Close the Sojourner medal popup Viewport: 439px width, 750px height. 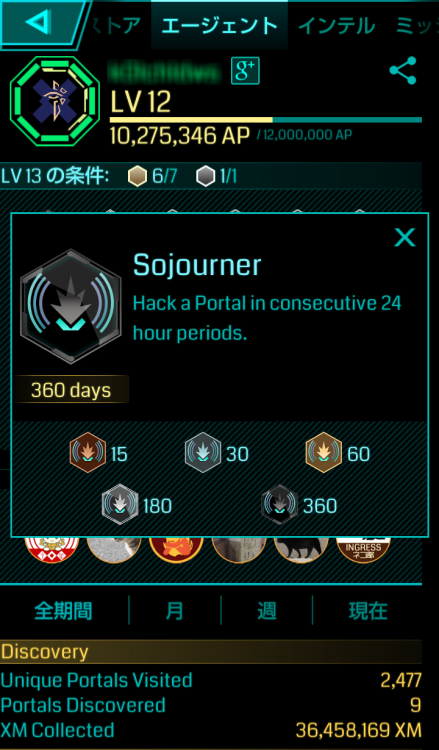[405, 237]
